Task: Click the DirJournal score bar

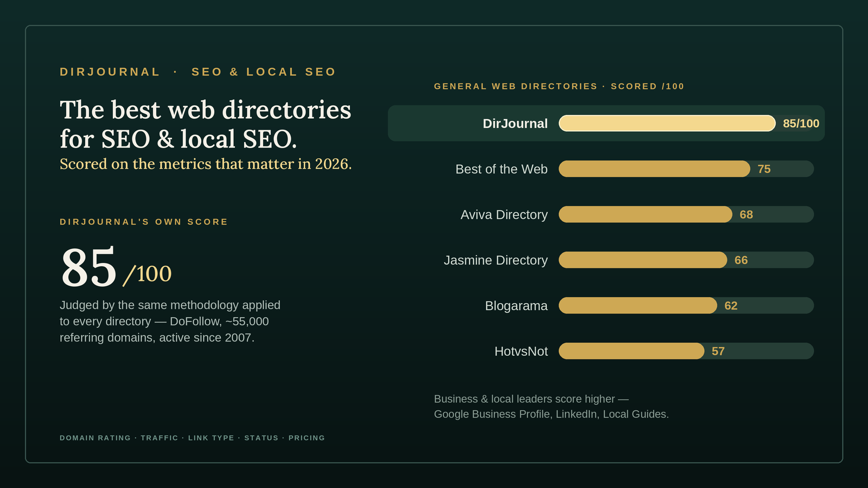Action: tap(667, 123)
